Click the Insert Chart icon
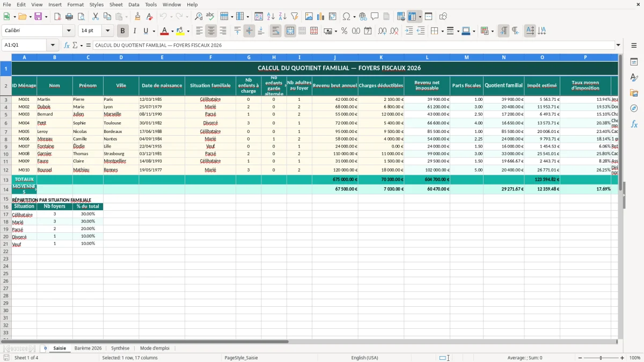 [x=321, y=17]
